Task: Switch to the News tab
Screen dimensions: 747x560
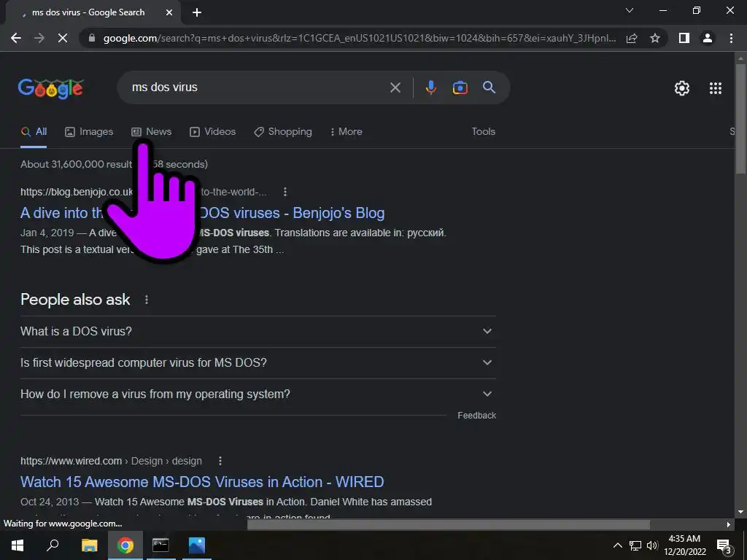Action: coord(152,132)
